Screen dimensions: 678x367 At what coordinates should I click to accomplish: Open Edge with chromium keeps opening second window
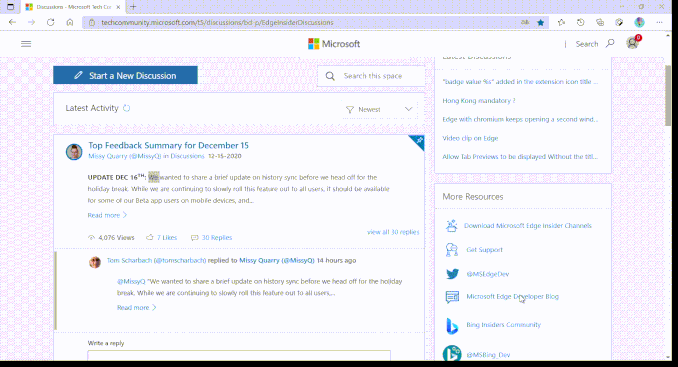pos(520,119)
